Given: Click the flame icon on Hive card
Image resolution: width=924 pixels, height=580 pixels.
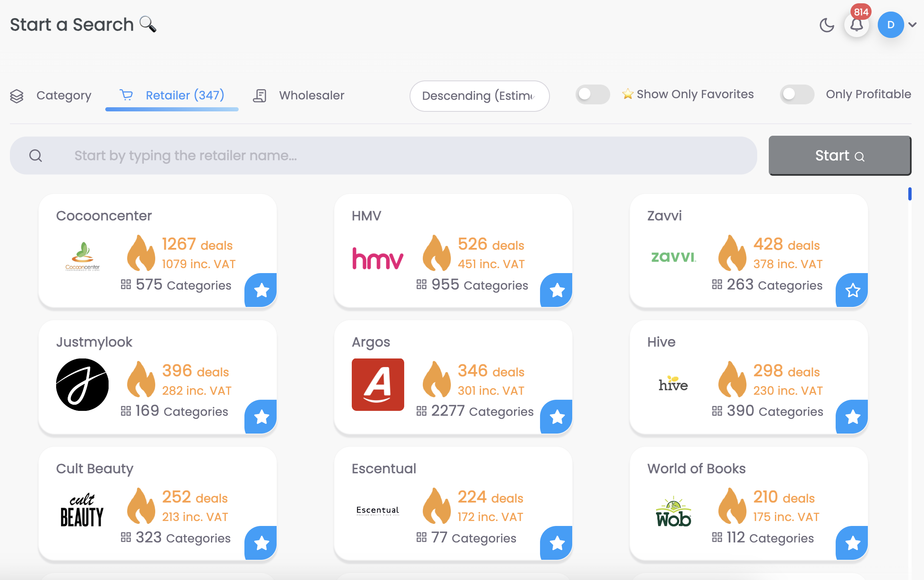Looking at the screenshot, I should click(732, 379).
